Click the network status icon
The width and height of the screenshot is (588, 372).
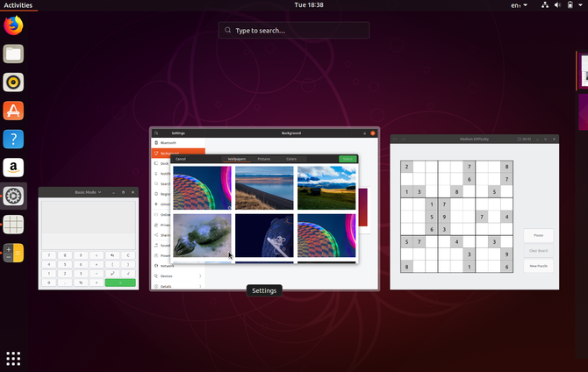pyautogui.click(x=545, y=5)
